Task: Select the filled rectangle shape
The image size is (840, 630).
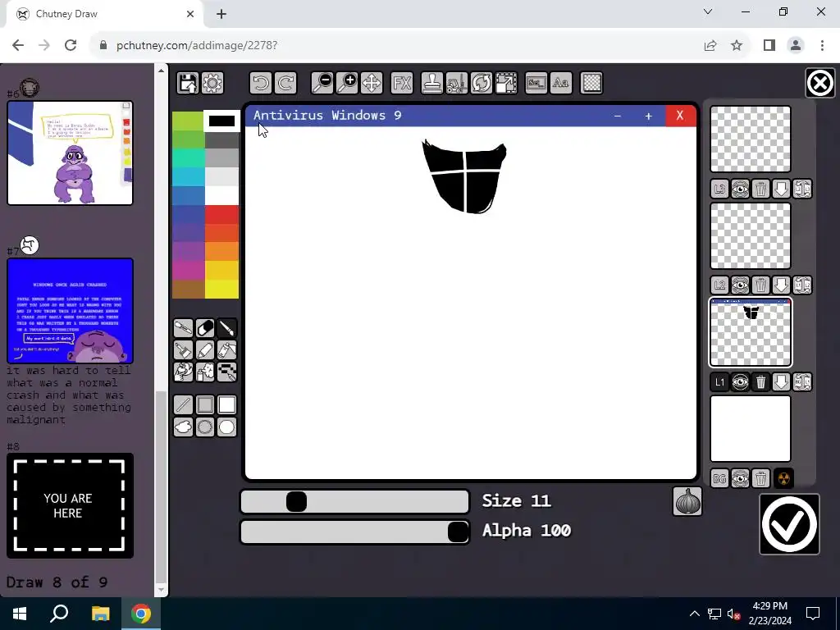Action: click(227, 405)
